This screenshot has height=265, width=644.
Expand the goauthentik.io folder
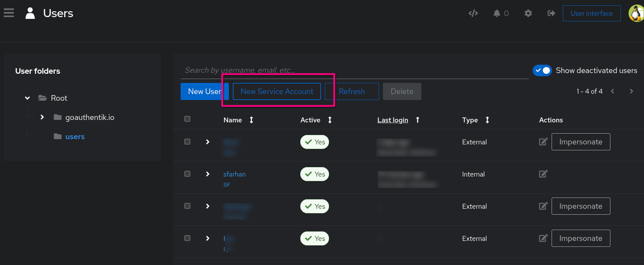pos(42,117)
